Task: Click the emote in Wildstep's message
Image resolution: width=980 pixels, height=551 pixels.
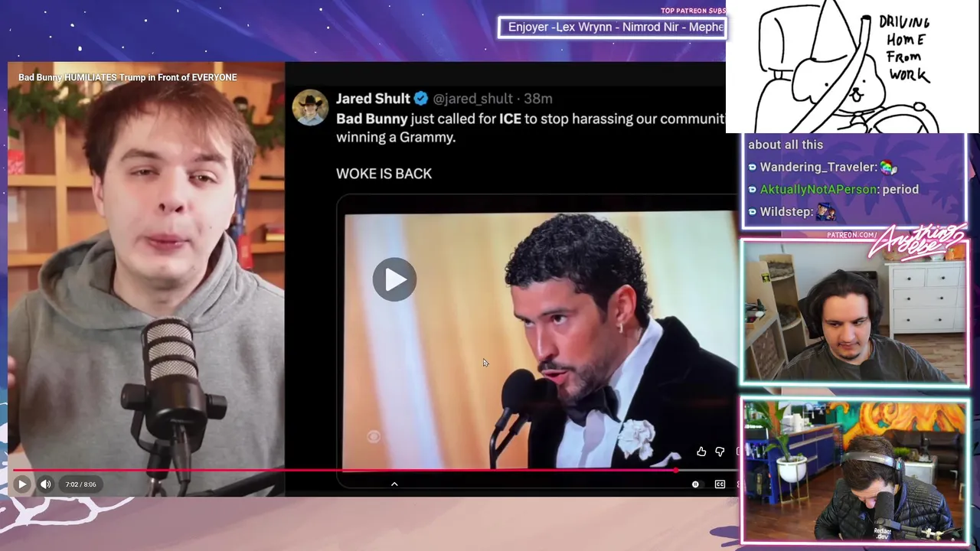Action: 825,212
